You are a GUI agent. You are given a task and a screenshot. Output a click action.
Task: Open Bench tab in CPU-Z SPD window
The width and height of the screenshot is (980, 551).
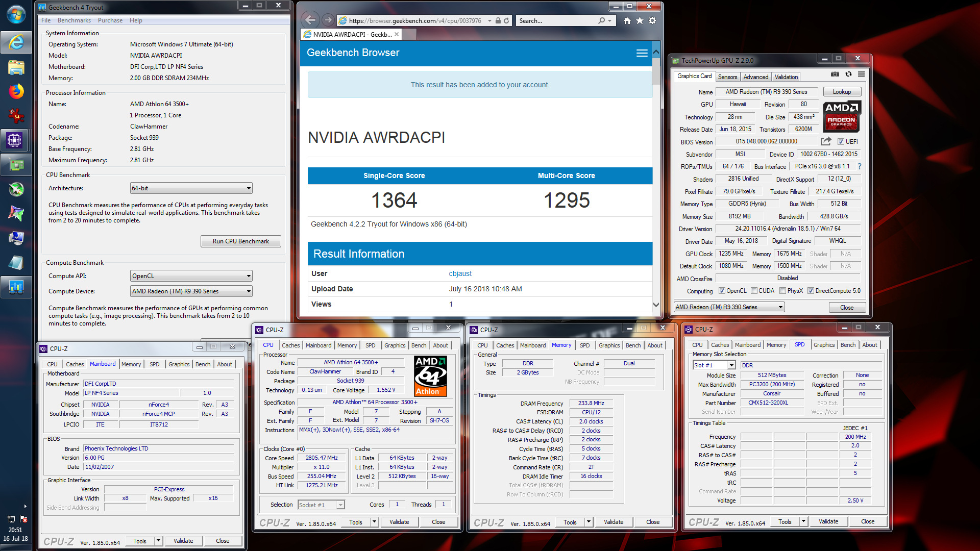pyautogui.click(x=848, y=345)
